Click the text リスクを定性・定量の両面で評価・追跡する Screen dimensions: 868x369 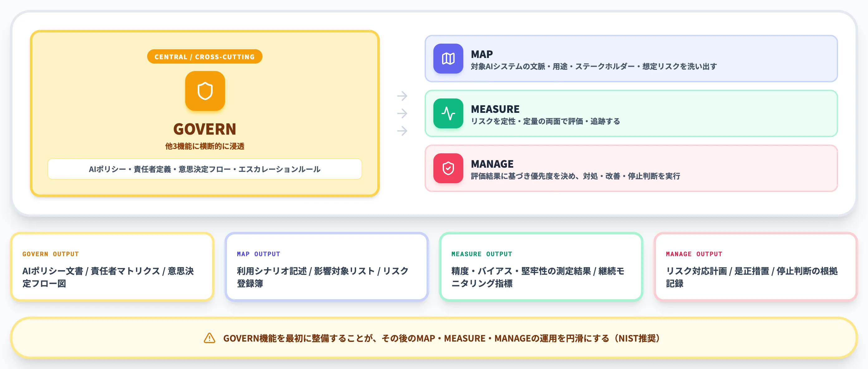[545, 121]
